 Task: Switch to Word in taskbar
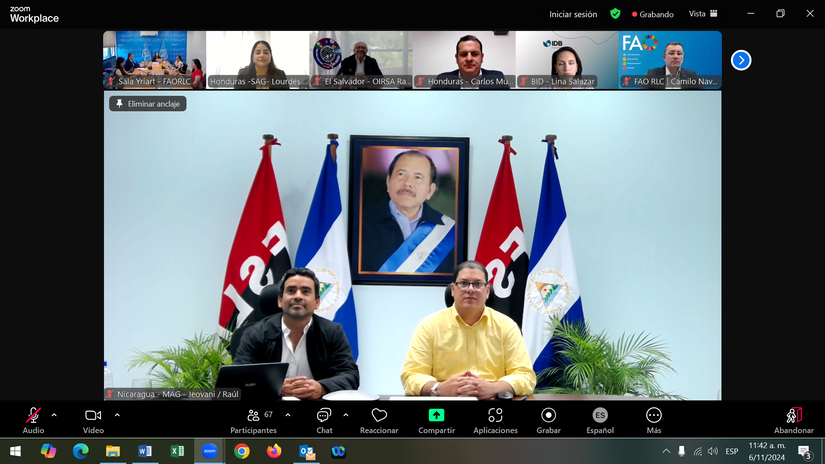[x=145, y=451]
